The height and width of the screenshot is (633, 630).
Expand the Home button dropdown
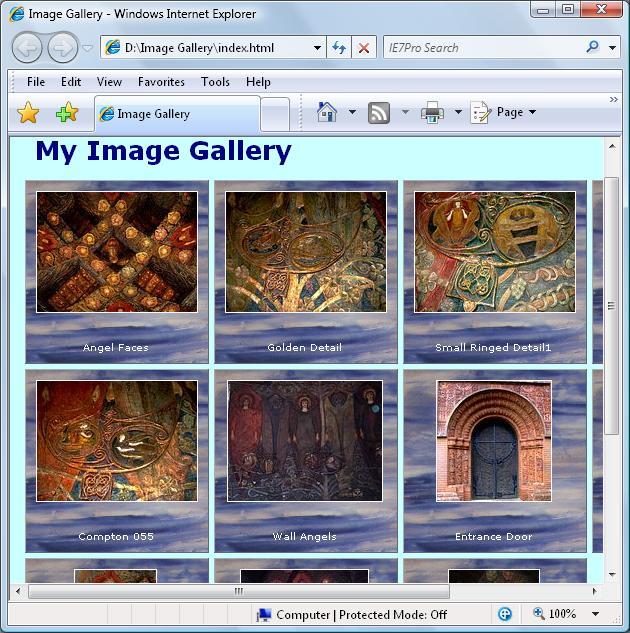352,112
